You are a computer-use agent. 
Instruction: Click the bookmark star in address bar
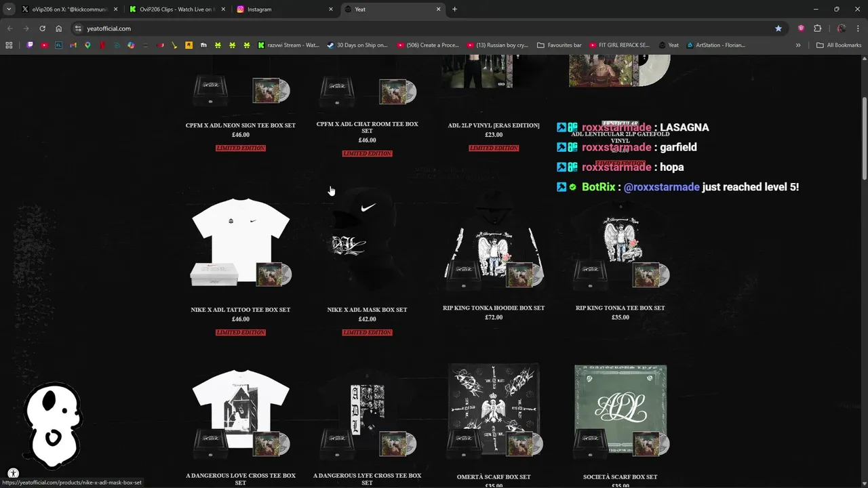tap(778, 28)
